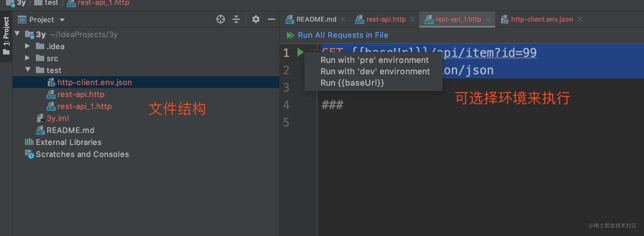Select rest-api.http in the project tree
The height and width of the screenshot is (236, 644).
pyautogui.click(x=81, y=94)
